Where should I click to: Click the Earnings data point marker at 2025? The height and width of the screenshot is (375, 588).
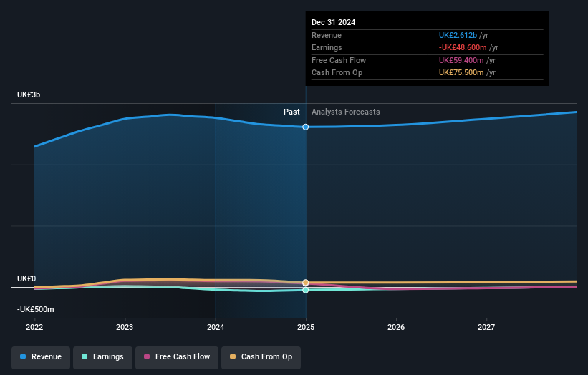click(x=306, y=290)
